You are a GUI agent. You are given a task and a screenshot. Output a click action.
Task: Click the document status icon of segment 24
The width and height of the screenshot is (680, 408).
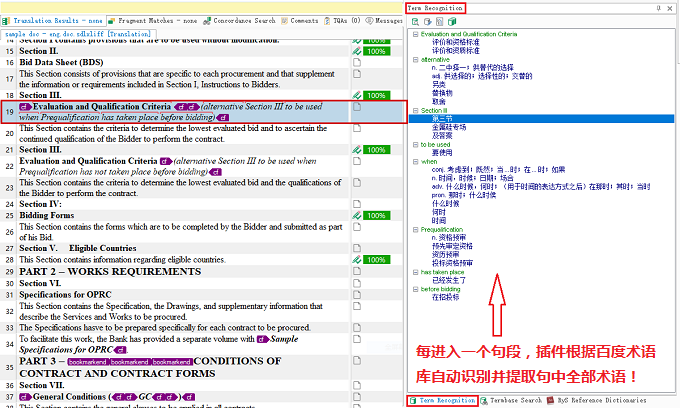[357, 204]
